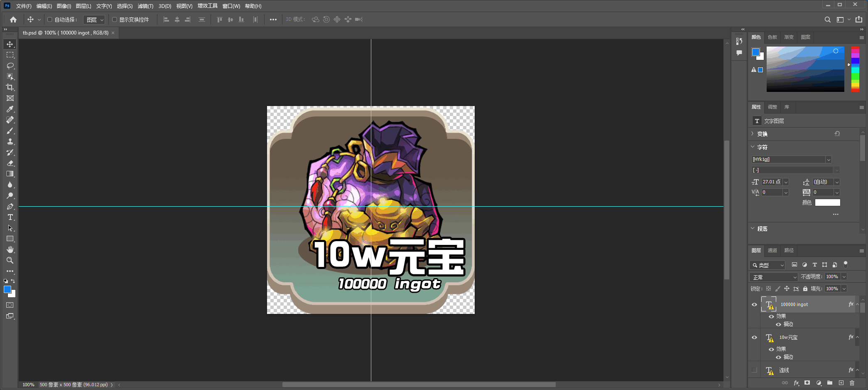
Task: Open the font family dropdown
Action: click(828, 160)
